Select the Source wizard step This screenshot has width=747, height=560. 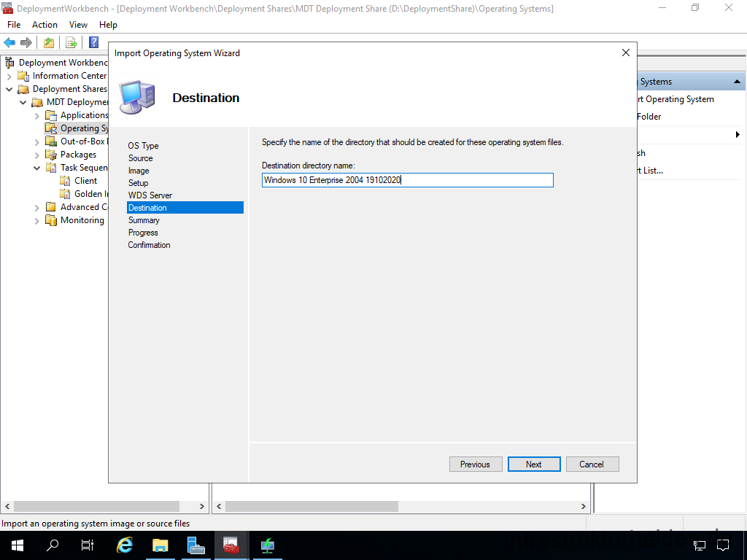click(x=141, y=158)
